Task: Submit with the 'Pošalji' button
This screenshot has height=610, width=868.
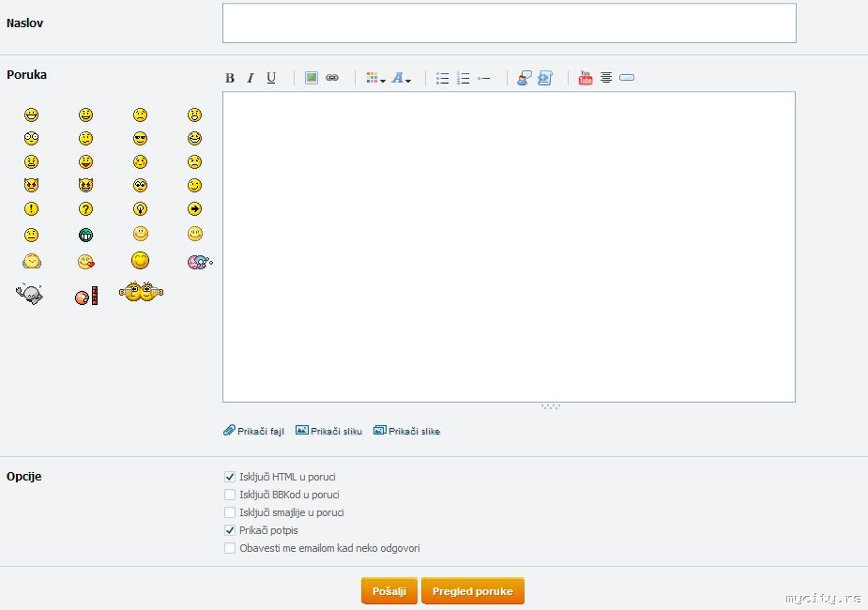Action: click(389, 591)
